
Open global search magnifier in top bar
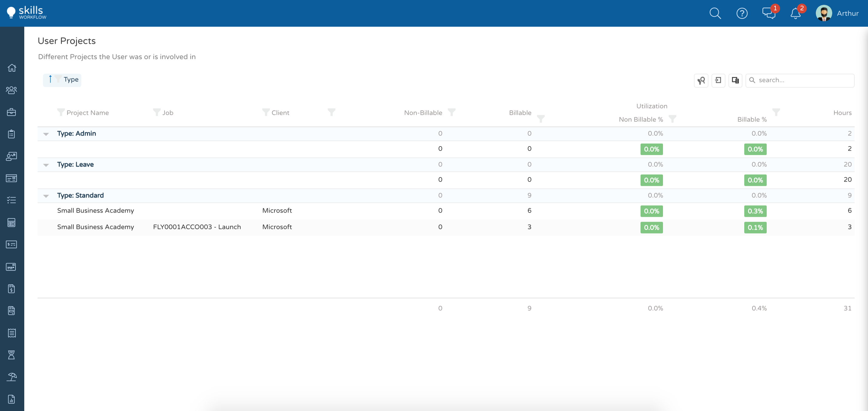pos(715,13)
